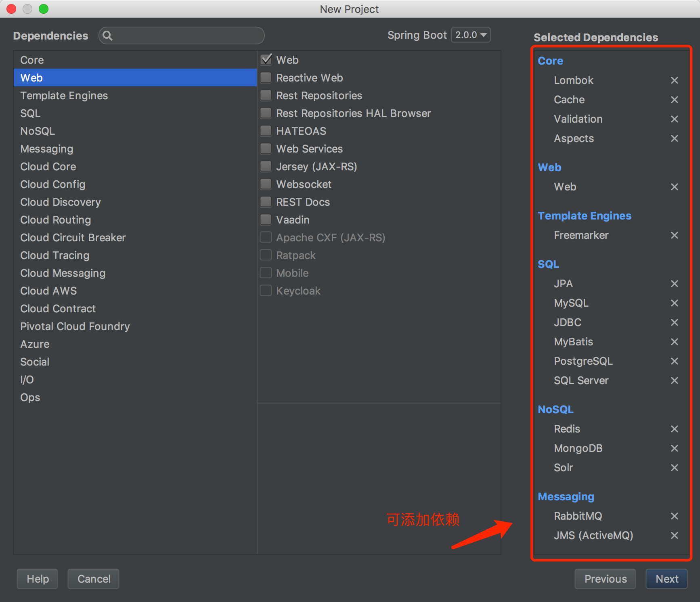Select the Cloud Messaging category

point(135,273)
